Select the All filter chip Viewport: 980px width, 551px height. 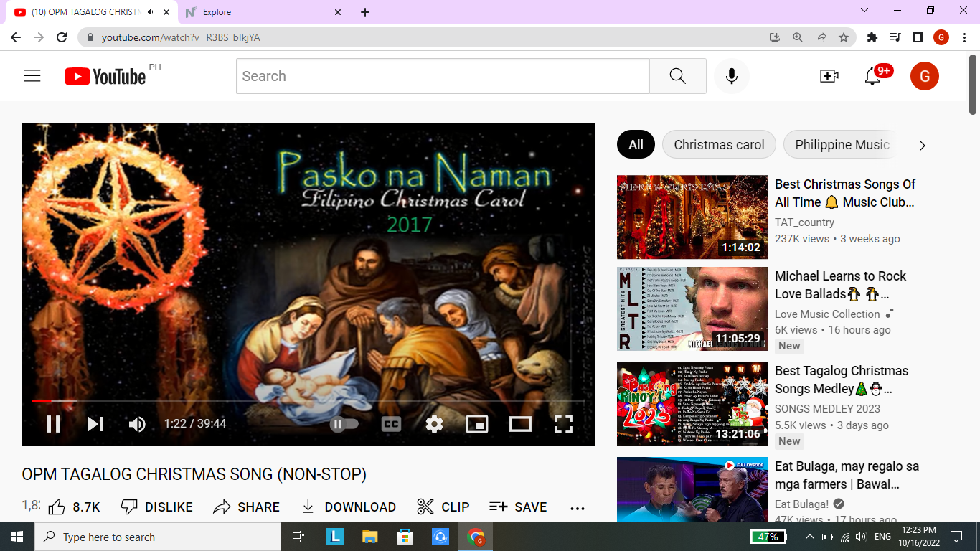[x=636, y=145]
